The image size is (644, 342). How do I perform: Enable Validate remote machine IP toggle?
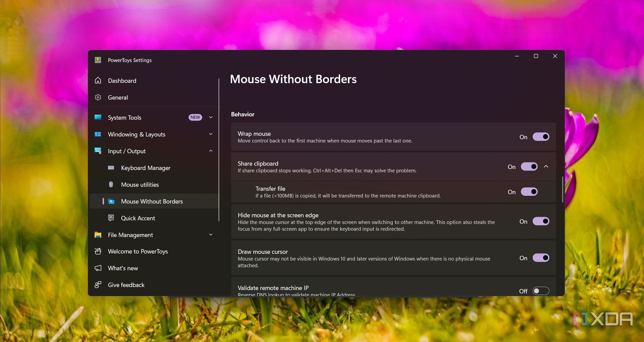[x=541, y=291]
